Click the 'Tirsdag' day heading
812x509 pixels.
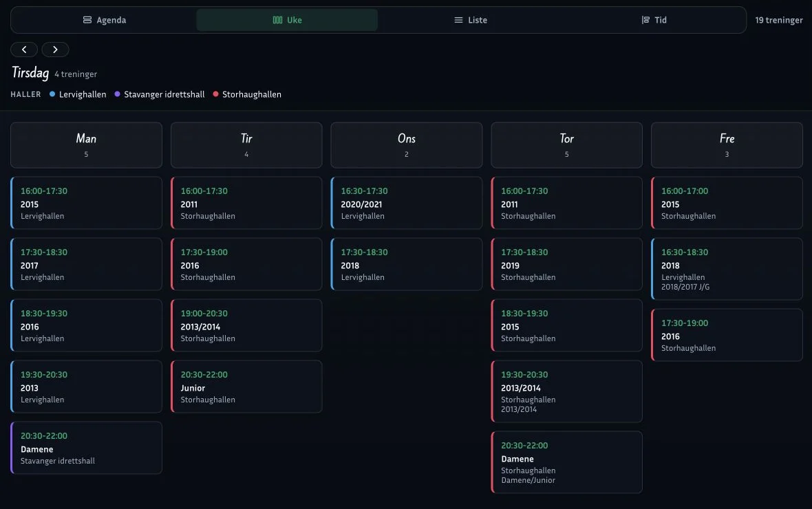click(x=30, y=72)
